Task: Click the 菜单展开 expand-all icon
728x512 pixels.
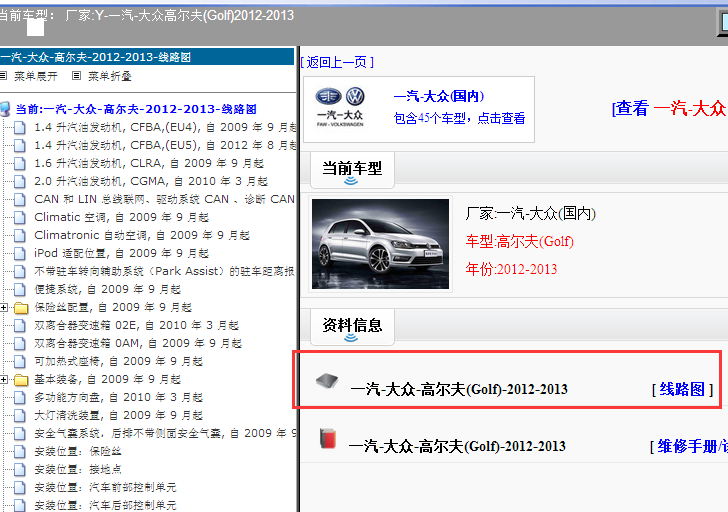Action: pos(3,75)
